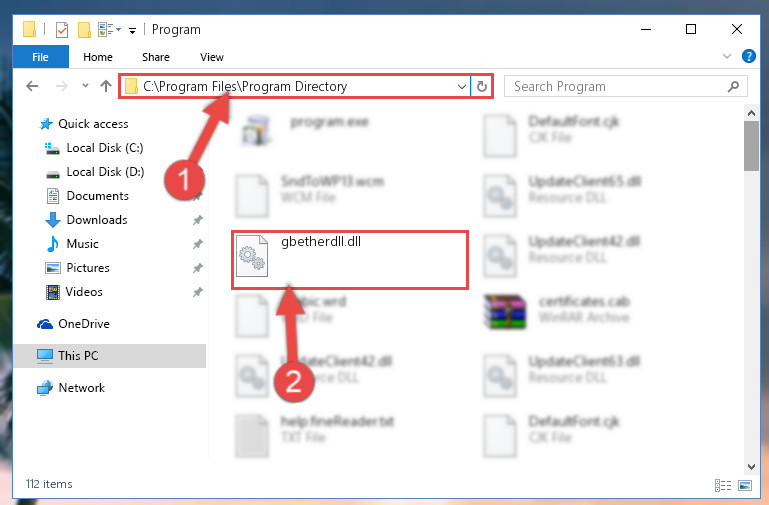
Task: Open the recent locations dropdown arrow
Action: coord(85,86)
